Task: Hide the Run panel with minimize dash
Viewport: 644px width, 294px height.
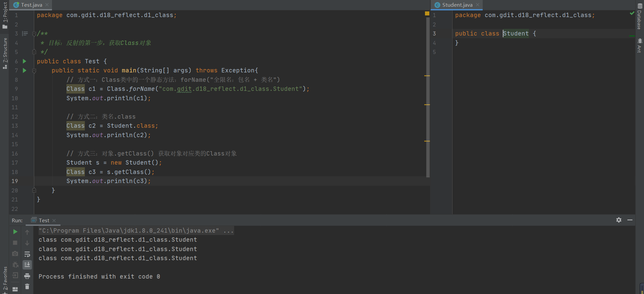Action: pyautogui.click(x=630, y=220)
